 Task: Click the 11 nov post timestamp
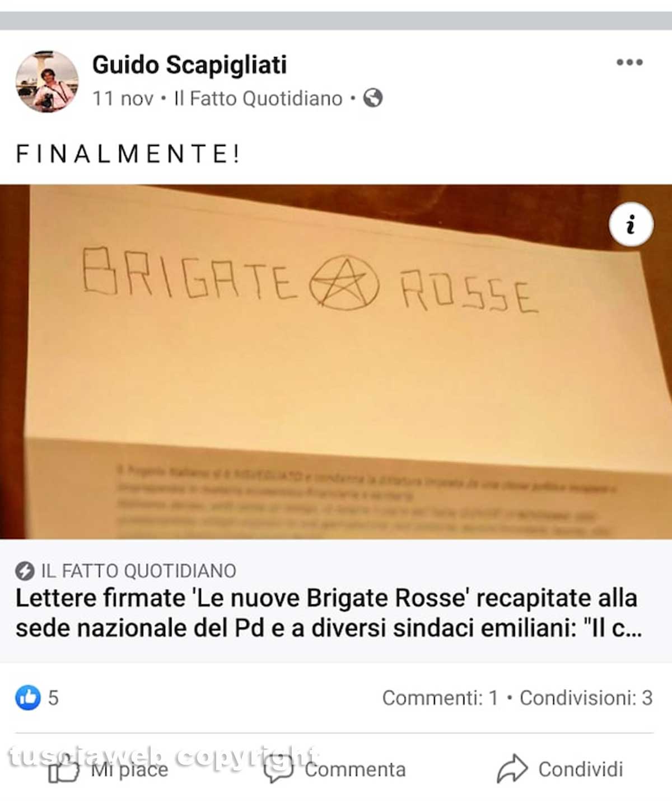point(123,99)
